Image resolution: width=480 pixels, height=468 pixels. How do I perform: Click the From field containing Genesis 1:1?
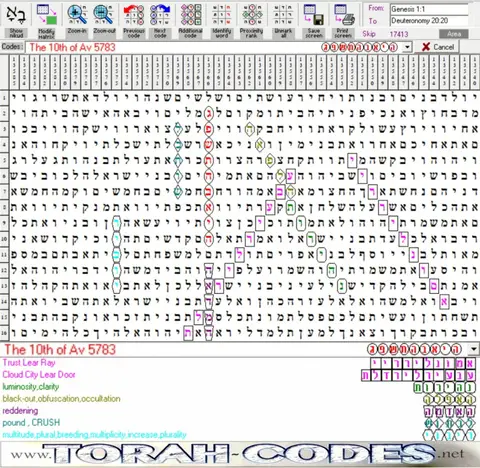429,9
